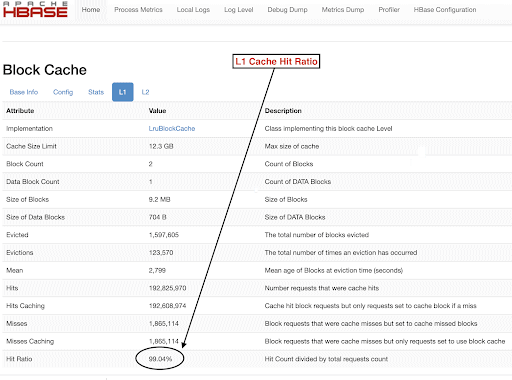Viewport: 512px width, 380px height.
Task: Select the 12.3 GB value
Action: (x=161, y=146)
